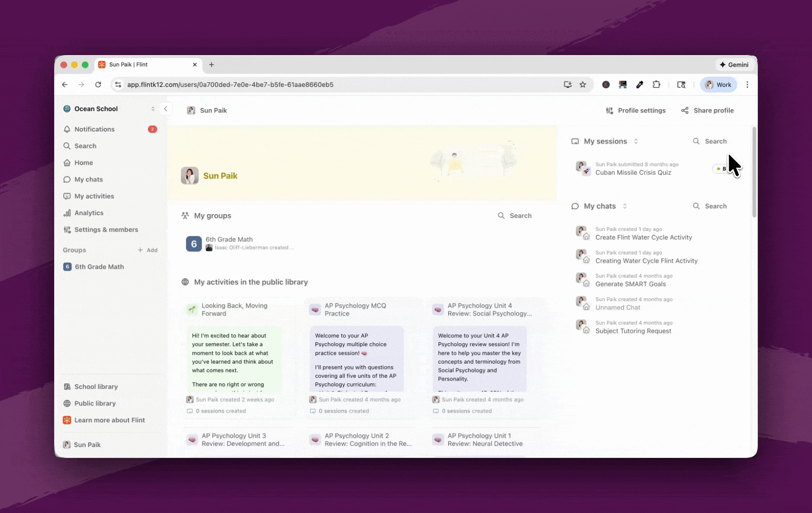Open the 6th Grade Math group card
Image resolution: width=812 pixels, height=513 pixels.
coord(240,244)
